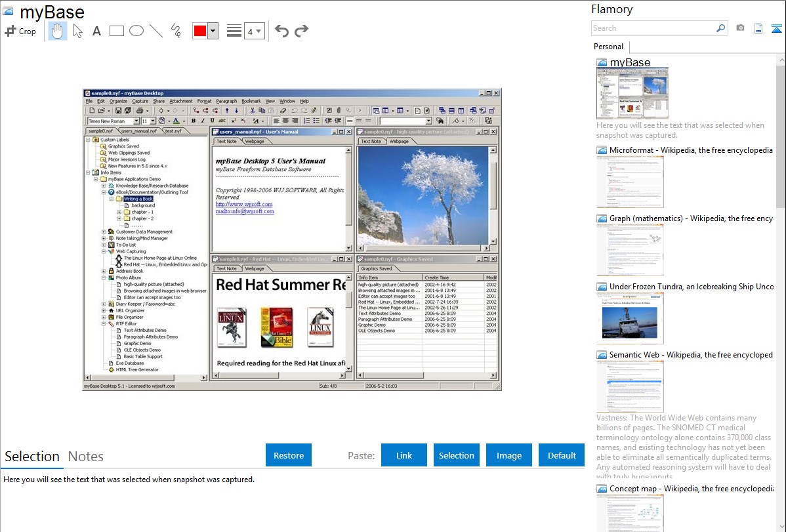Open the Personal tab in Flamory panel
Screen dimensions: 786x532
tap(609, 47)
